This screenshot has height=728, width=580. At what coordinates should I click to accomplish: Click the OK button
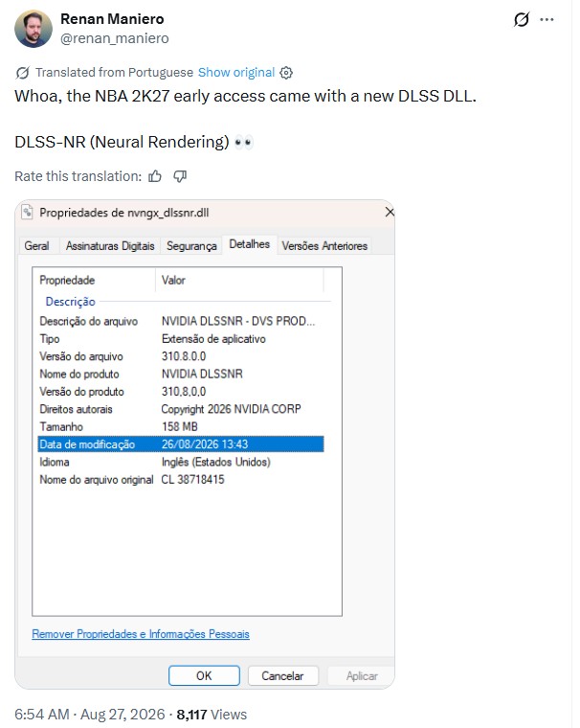(x=204, y=675)
